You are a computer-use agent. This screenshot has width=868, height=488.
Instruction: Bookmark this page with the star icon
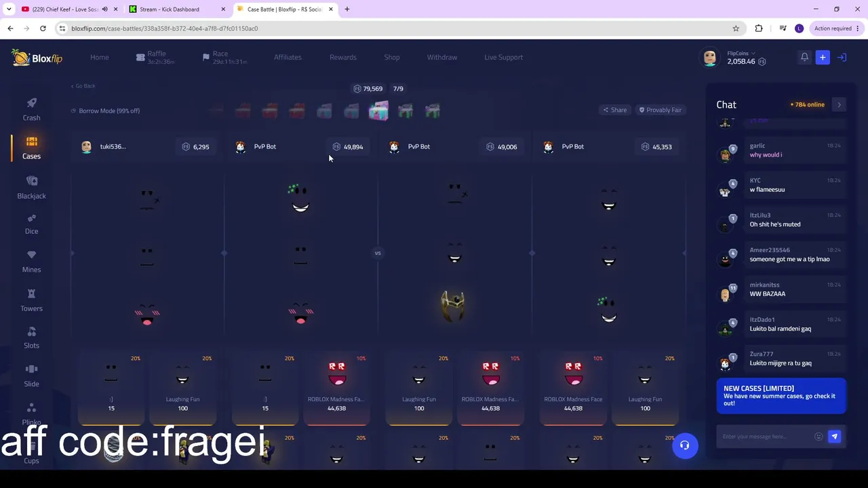[736, 28]
